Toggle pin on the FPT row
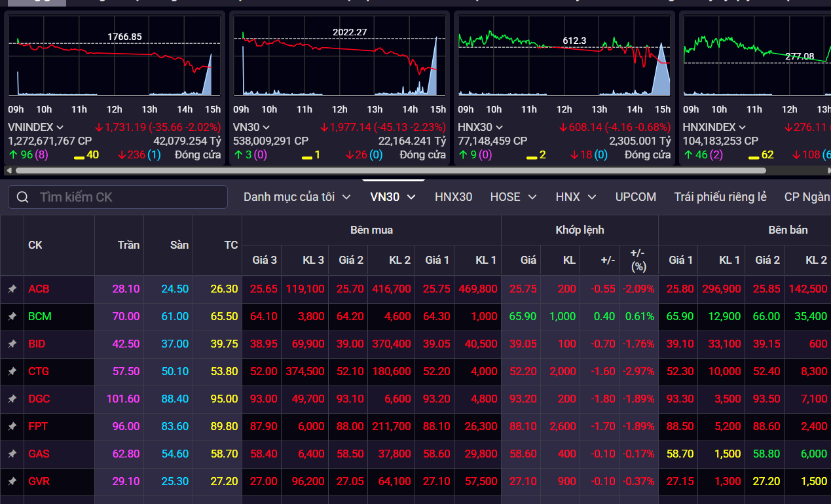The width and height of the screenshot is (831, 504). pyautogui.click(x=12, y=426)
